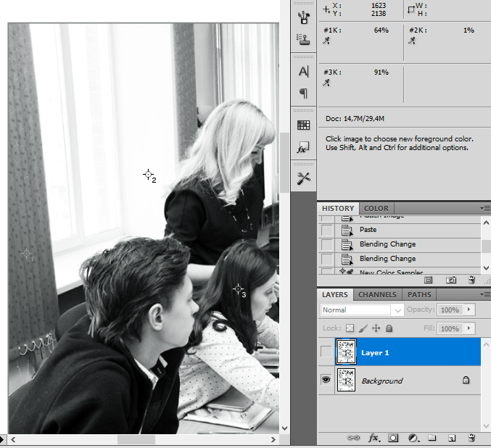Click the Fill 100% field
Viewport: 491px width, 448px height.
(450, 328)
